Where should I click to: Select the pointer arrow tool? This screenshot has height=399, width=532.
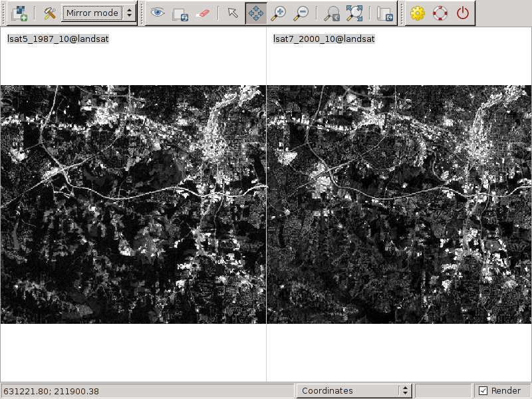tap(232, 13)
